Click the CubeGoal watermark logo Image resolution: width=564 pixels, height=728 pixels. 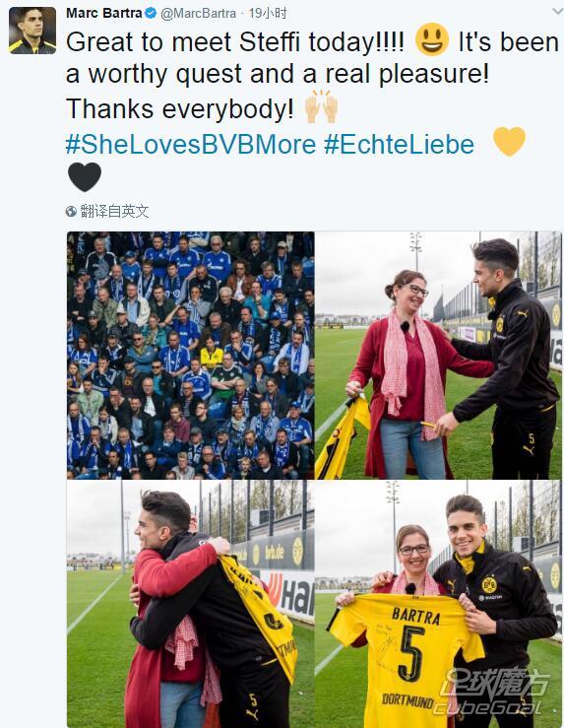492,692
